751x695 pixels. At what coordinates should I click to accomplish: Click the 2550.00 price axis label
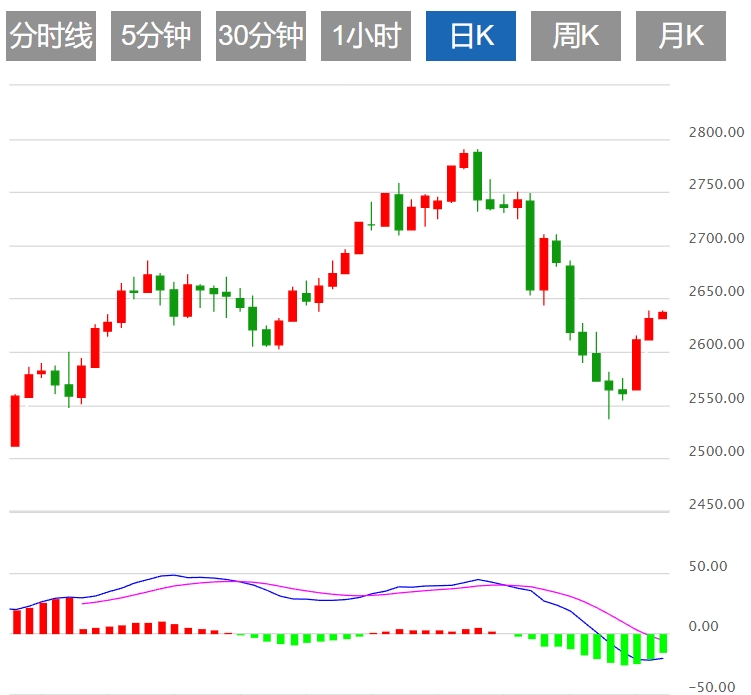tap(716, 398)
